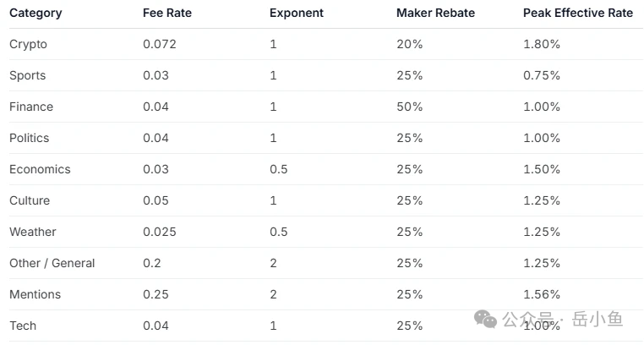Select the Sports row label
The image size is (644, 345).
click(28, 75)
